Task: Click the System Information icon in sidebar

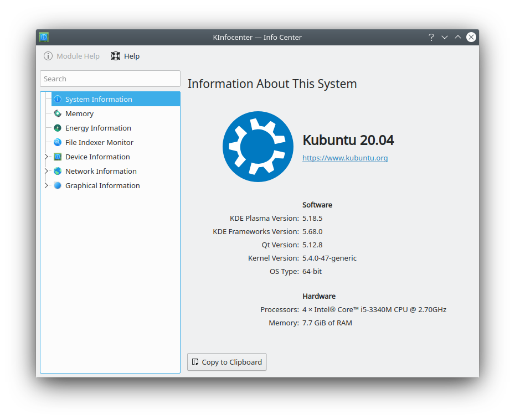Action: tap(58, 99)
